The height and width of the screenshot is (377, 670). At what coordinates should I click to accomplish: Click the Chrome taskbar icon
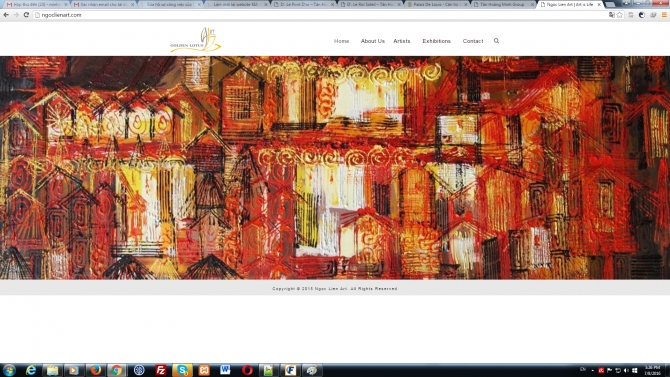tap(116, 370)
